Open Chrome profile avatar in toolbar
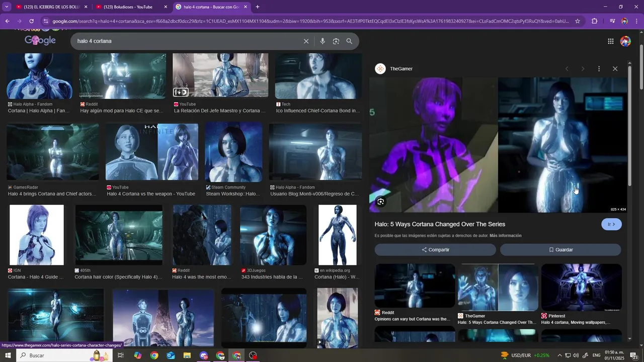This screenshot has width=644, height=362. tap(624, 21)
